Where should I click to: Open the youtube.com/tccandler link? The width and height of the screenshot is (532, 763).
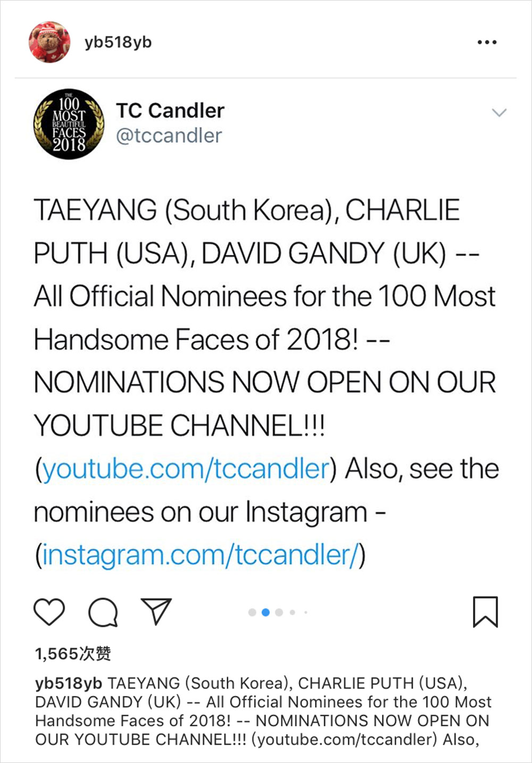[x=186, y=469]
